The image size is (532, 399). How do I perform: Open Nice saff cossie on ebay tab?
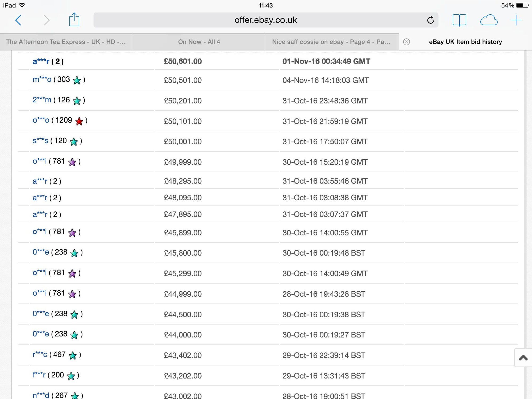pos(331,42)
